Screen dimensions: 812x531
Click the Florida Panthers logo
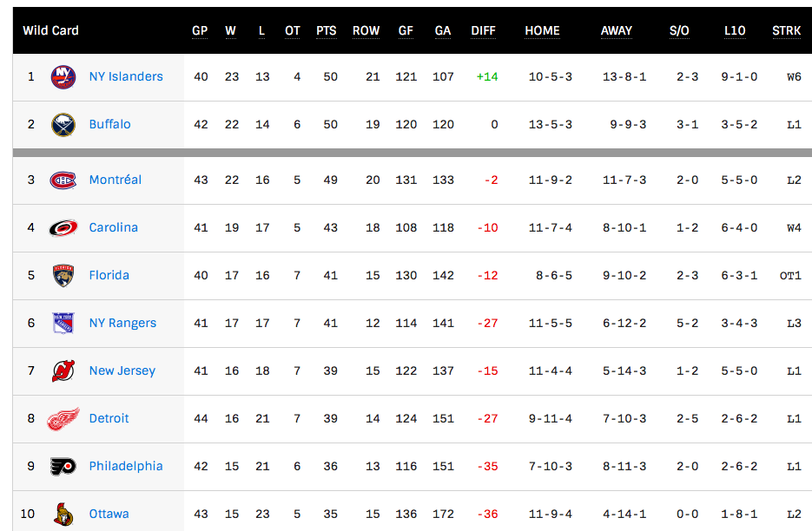tap(63, 275)
